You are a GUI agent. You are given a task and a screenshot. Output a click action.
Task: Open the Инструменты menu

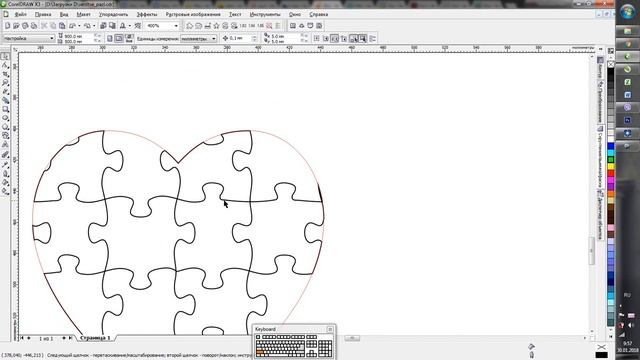pos(265,14)
